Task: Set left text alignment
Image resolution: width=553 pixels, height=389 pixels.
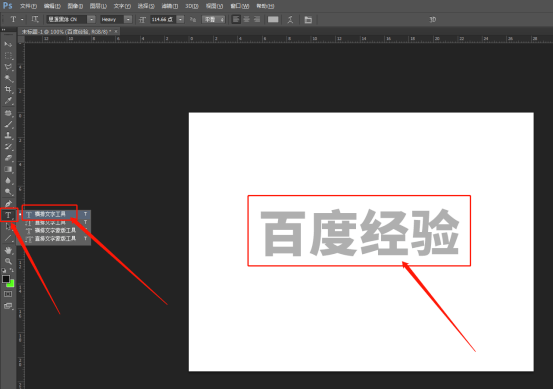Action: tap(236, 19)
